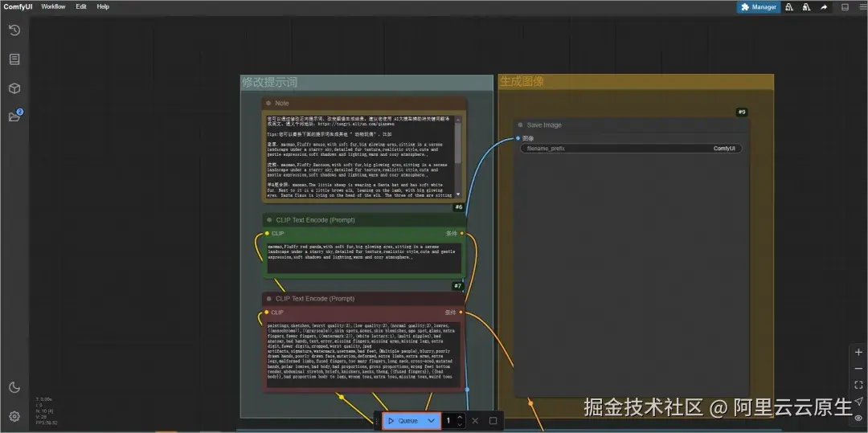Open the workflows folder with badge 2

[x=14, y=116]
